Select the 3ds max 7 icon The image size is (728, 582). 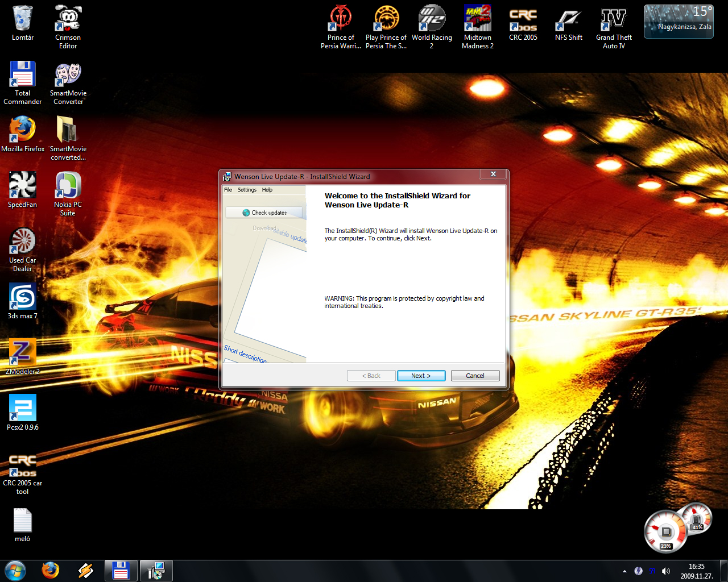tap(23, 301)
